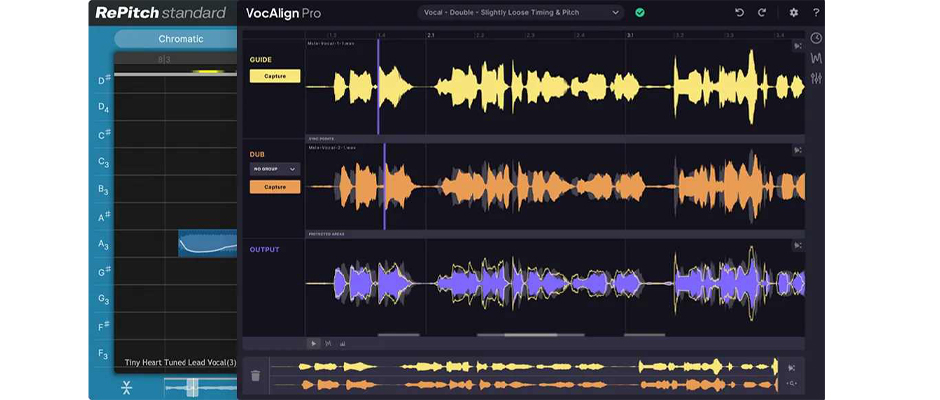Click the OUTPUT label
This screenshot has height=400, width=940.
pyautogui.click(x=264, y=249)
